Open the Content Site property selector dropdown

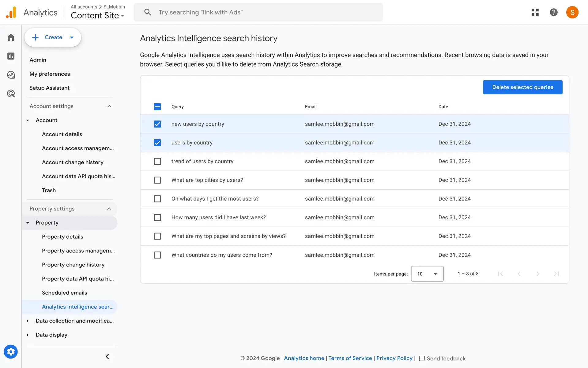(x=97, y=15)
